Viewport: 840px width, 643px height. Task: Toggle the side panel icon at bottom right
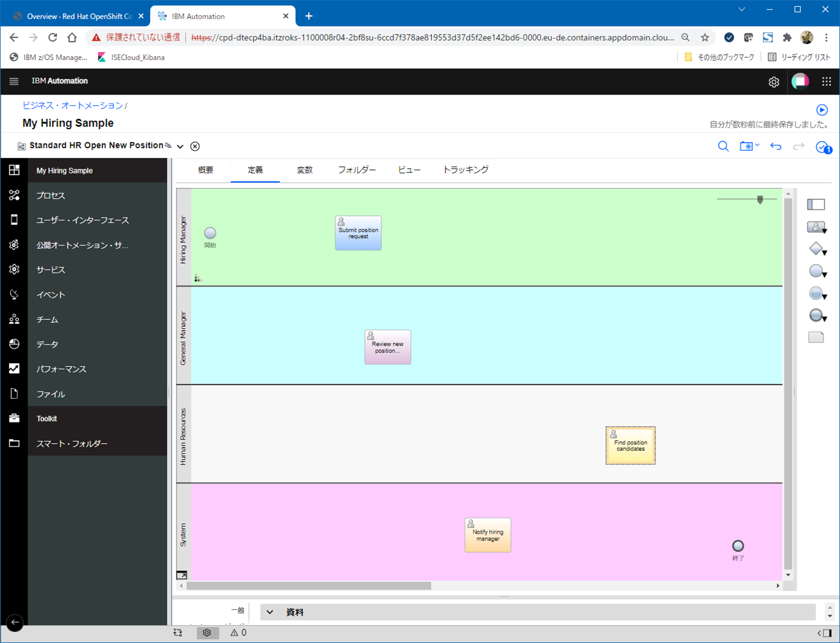click(826, 633)
